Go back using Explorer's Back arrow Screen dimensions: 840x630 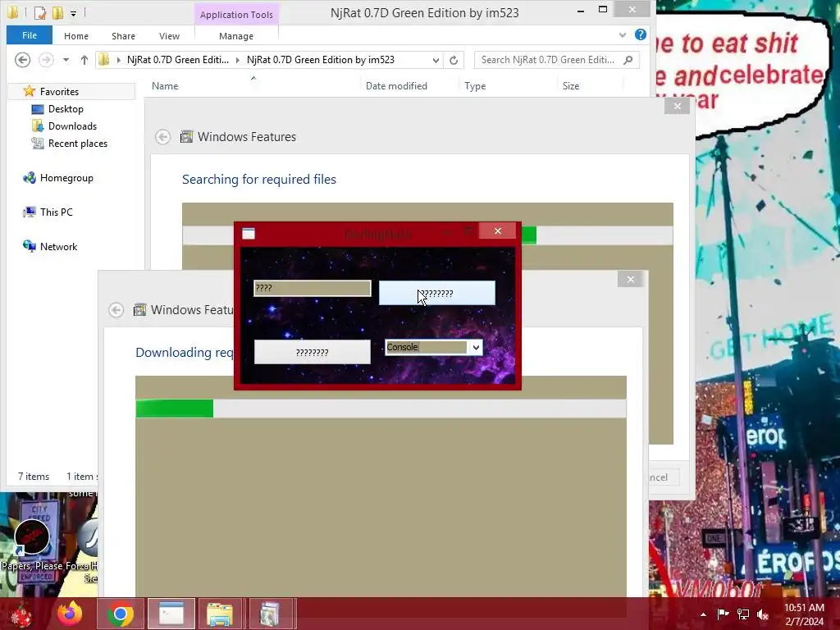(x=22, y=60)
